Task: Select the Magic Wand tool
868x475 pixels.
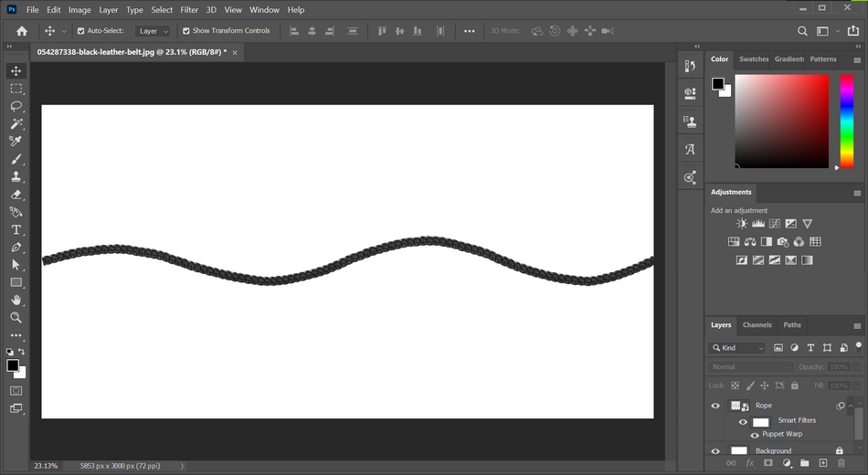Action: pyautogui.click(x=16, y=124)
